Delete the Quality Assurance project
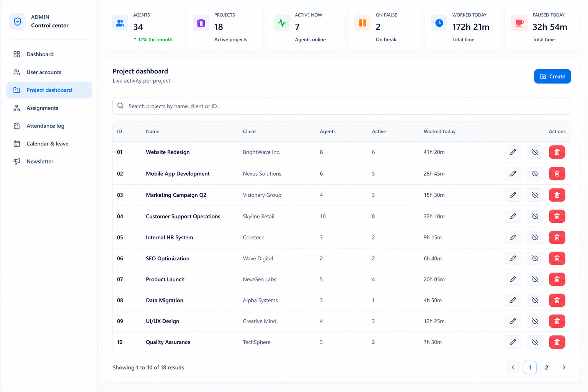This screenshot has width=588, height=392. click(557, 342)
